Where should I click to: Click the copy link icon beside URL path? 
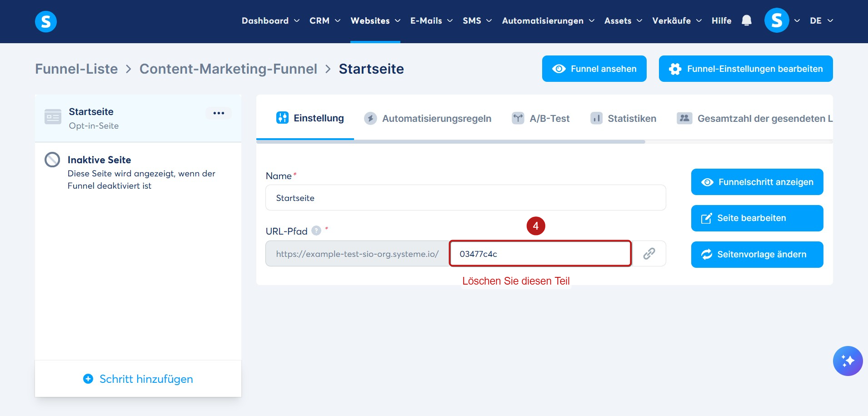[649, 254]
